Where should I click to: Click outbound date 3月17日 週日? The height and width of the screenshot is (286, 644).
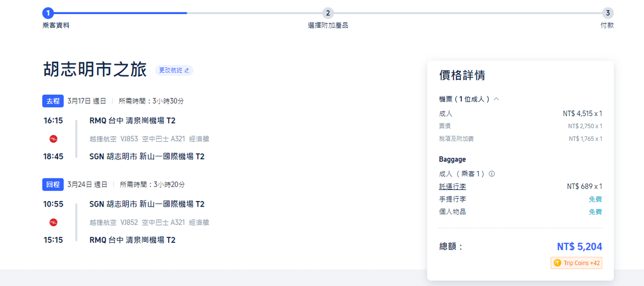(87, 101)
